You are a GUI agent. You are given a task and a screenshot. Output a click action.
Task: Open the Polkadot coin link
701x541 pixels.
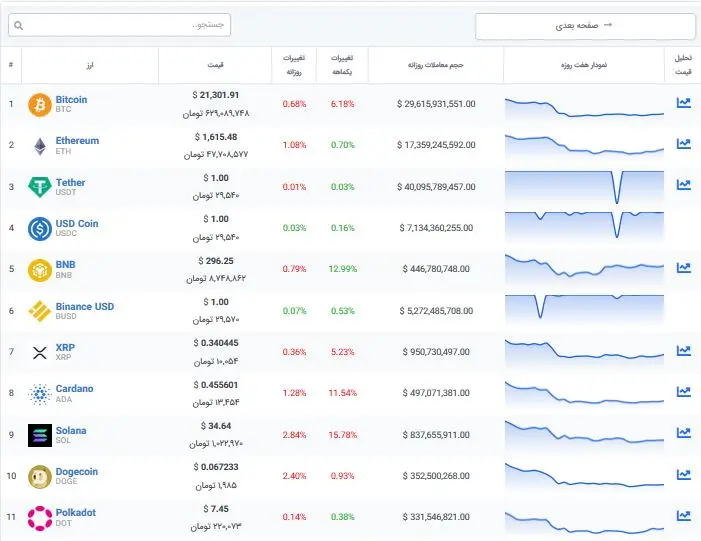pyautogui.click(x=76, y=513)
